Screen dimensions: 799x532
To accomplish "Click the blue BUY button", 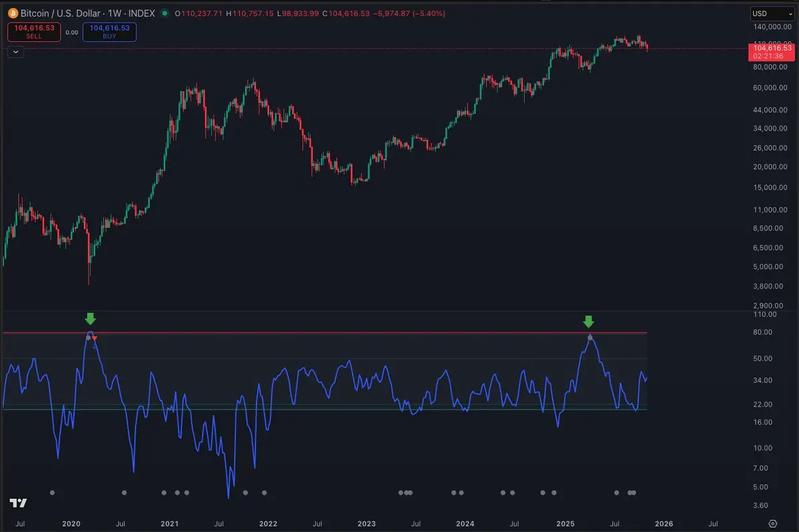I will 110,32.
